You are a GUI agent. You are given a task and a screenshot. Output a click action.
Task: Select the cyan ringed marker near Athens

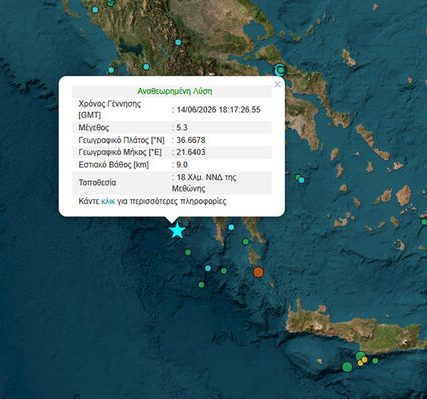point(280,70)
